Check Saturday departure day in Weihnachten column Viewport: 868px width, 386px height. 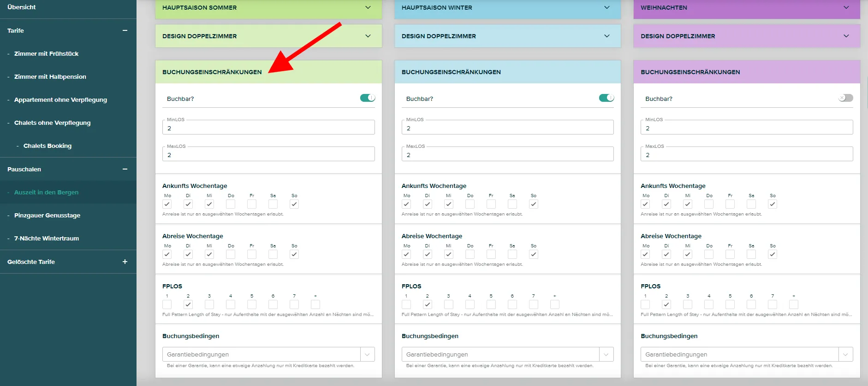pos(751,254)
